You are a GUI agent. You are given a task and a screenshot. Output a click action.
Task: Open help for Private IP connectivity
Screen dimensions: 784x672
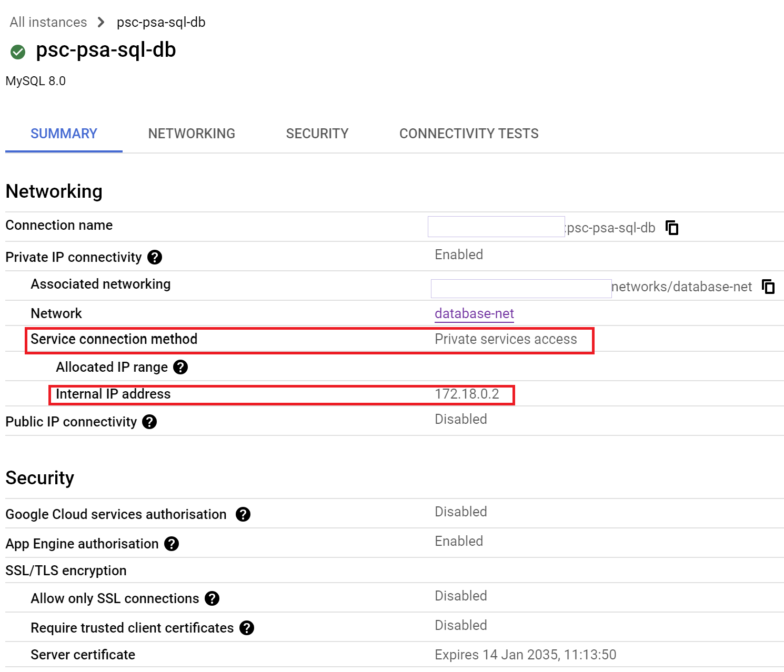(154, 257)
